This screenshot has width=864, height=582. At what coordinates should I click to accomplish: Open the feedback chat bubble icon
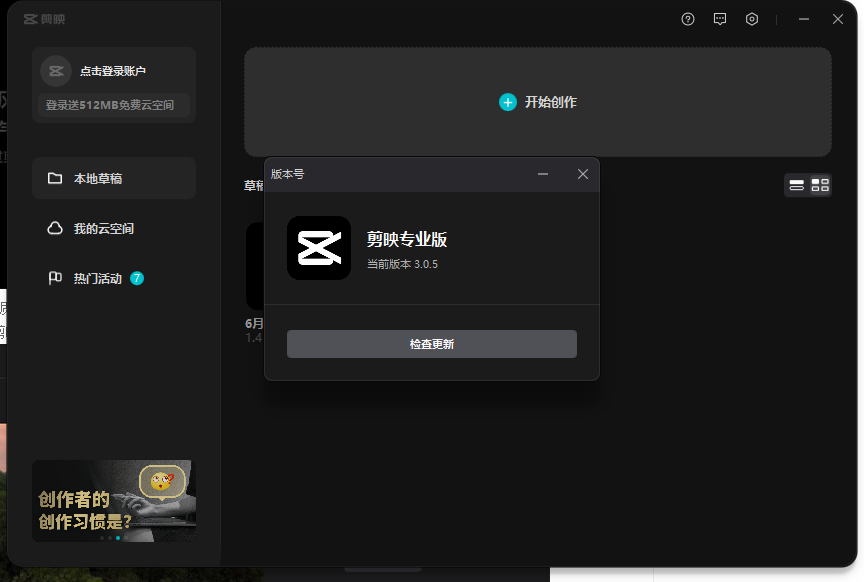(720, 19)
